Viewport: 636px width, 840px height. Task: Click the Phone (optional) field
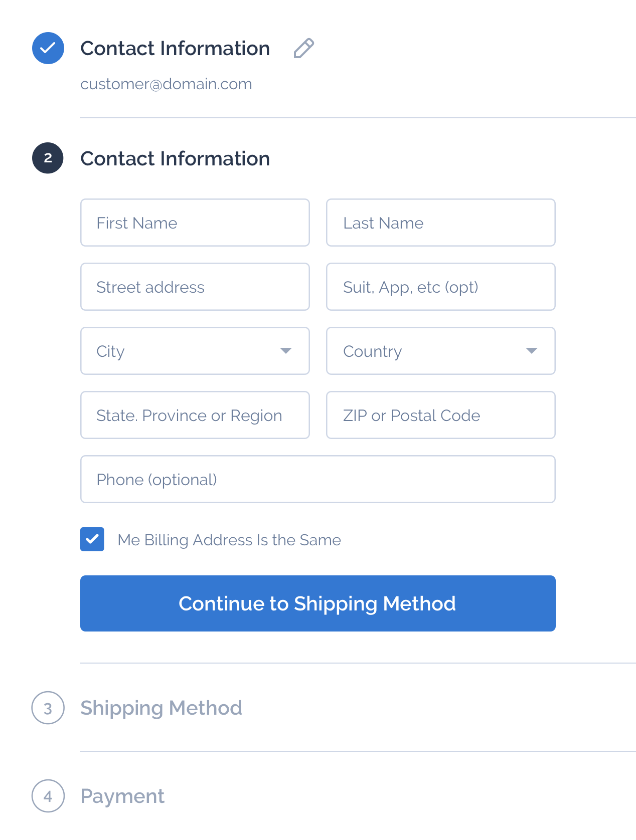(318, 479)
